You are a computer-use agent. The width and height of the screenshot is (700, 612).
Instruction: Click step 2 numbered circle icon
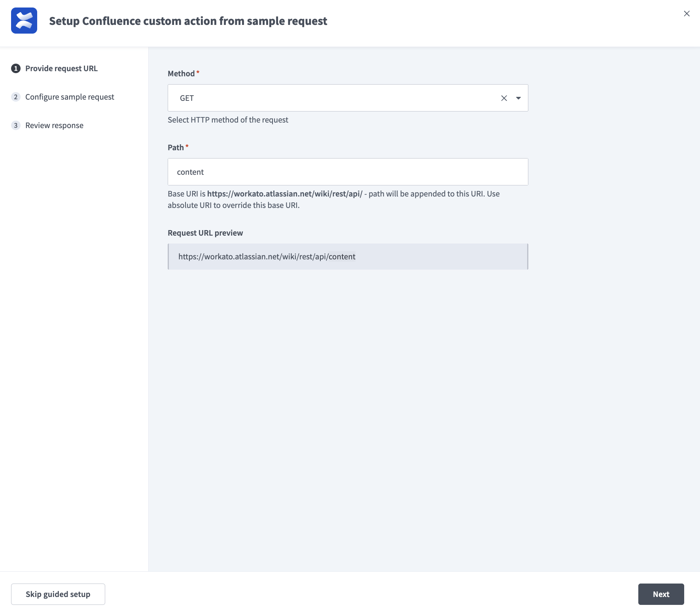pos(15,96)
